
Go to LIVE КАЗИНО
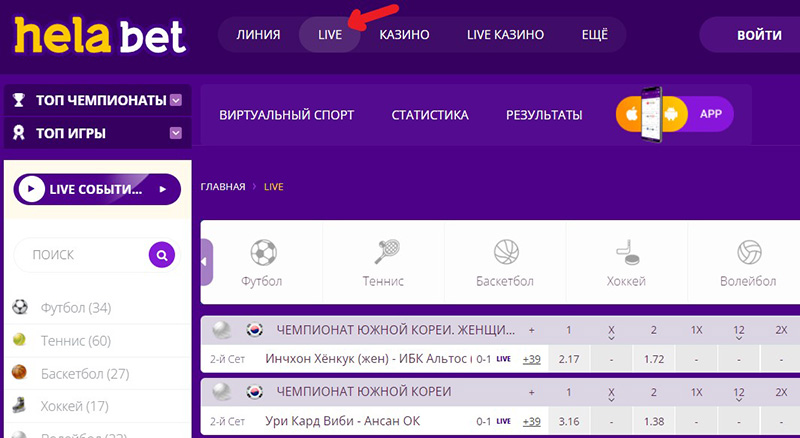click(x=505, y=35)
